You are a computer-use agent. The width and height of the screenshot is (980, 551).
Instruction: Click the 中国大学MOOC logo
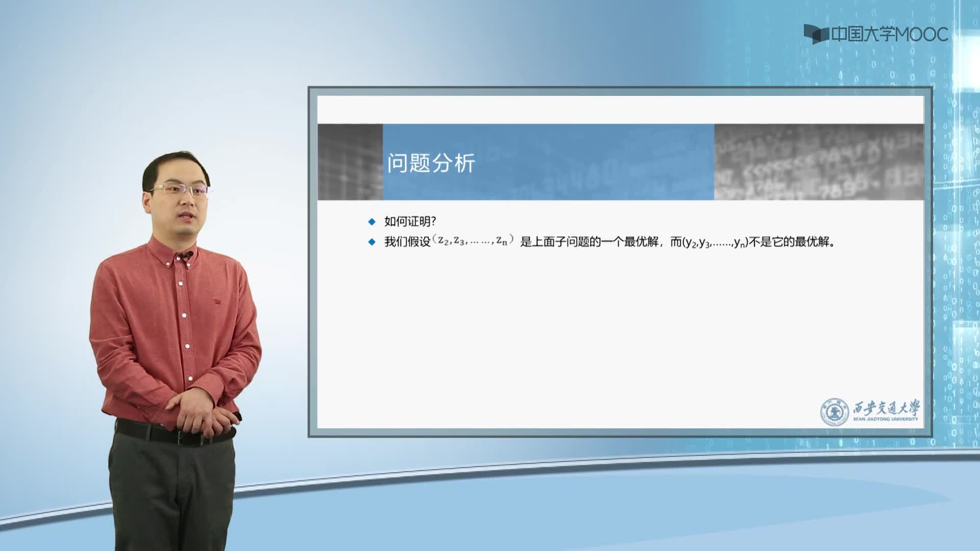click(876, 34)
